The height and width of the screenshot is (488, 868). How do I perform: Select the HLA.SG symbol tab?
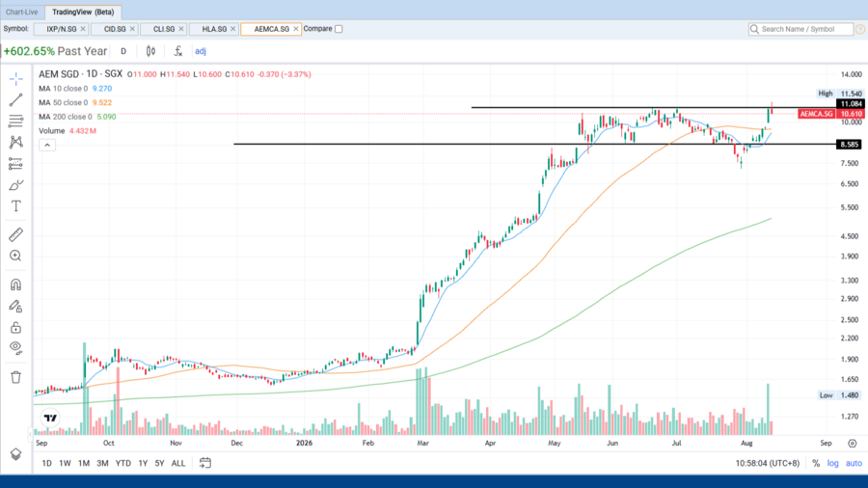(x=214, y=29)
